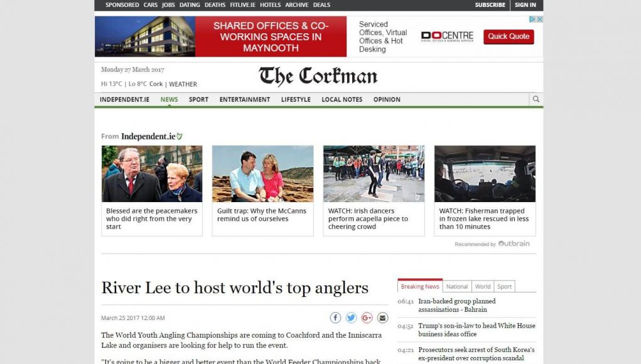Go to CARS in top bar
The height and width of the screenshot is (364, 641).
[151, 5]
